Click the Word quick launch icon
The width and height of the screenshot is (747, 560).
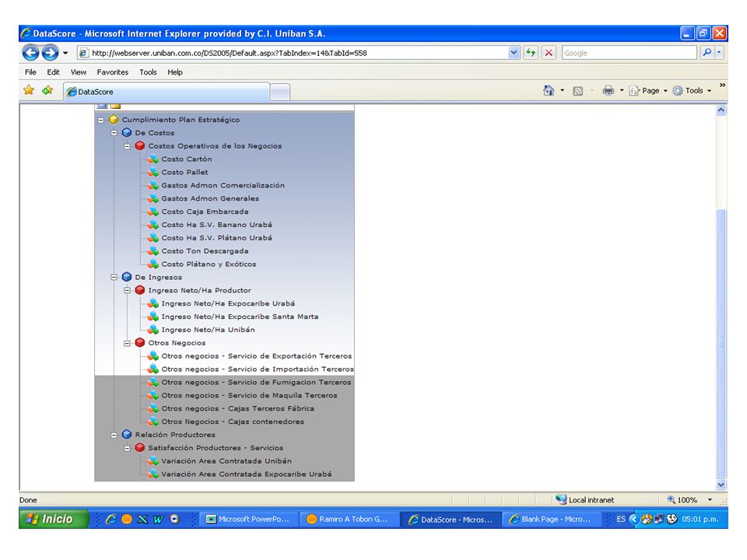tap(158, 519)
